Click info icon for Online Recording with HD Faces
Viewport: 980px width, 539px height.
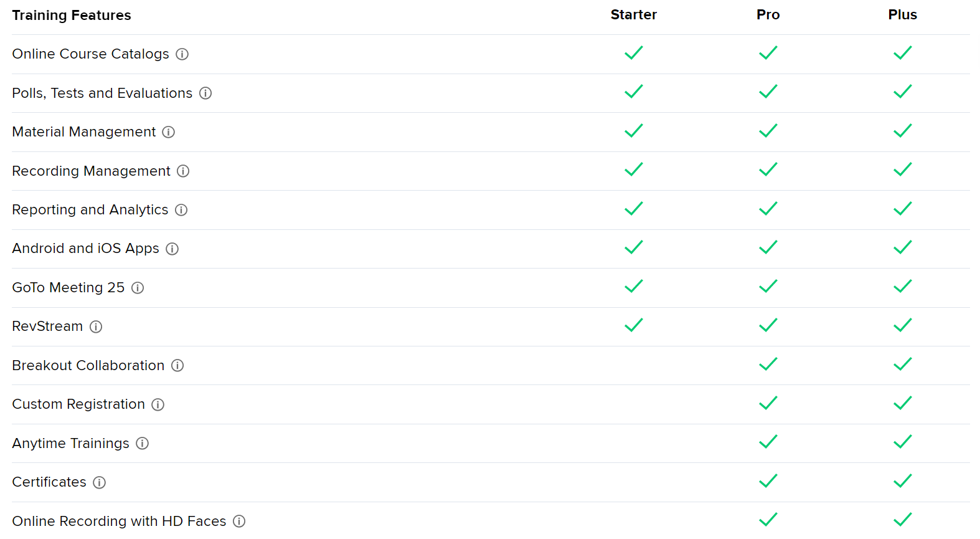point(239,522)
